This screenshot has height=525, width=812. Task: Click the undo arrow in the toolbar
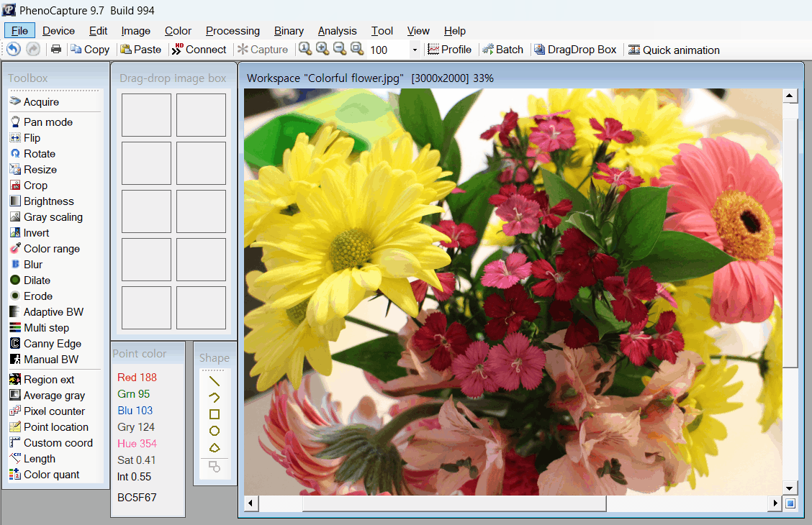(x=14, y=50)
